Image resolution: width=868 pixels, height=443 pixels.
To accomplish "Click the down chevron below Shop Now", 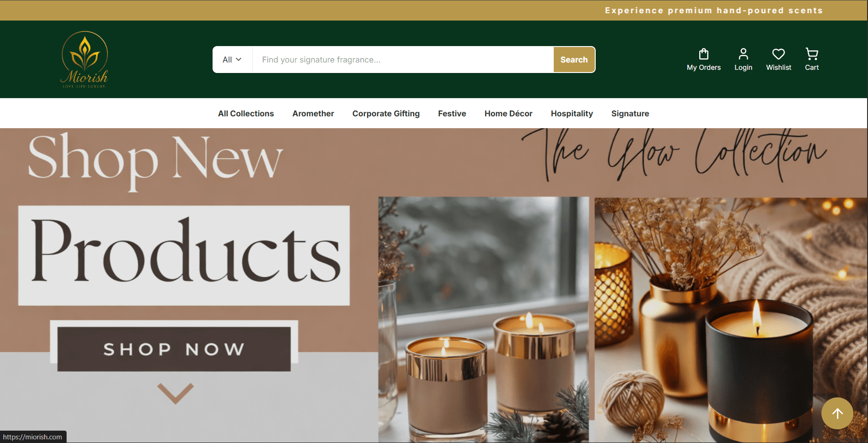I will 176,393.
